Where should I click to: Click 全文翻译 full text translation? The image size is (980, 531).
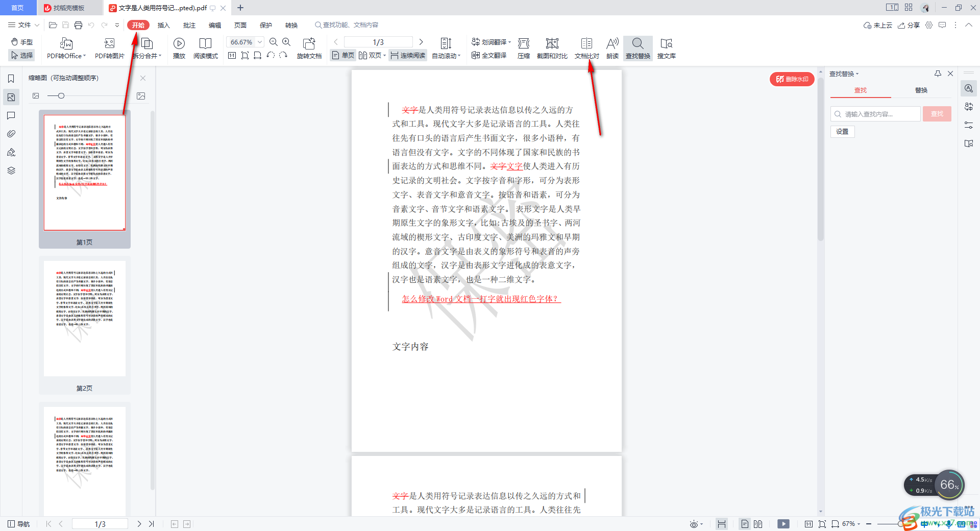pos(489,55)
